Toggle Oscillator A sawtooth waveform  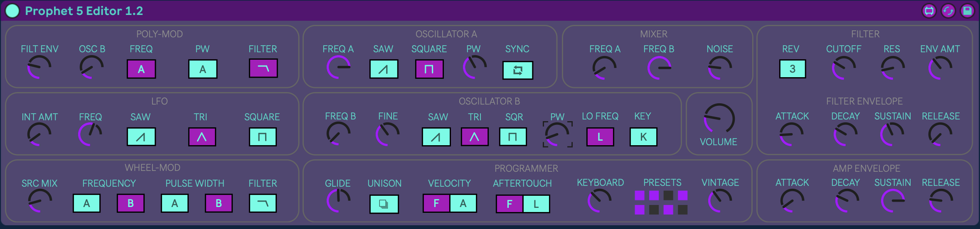[x=384, y=69]
